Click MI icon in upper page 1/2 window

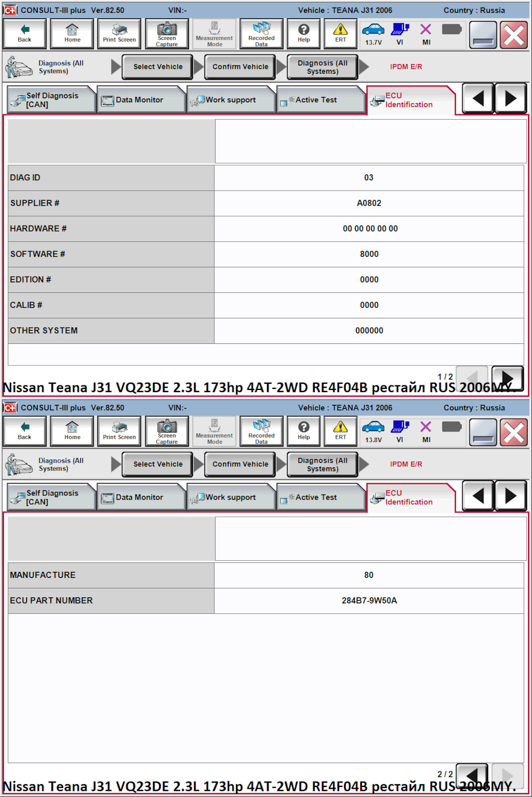tap(426, 34)
